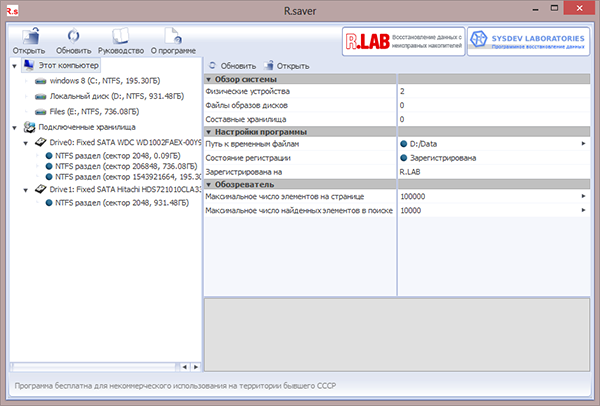Click the Локальный диск D: drive icon

41,96
